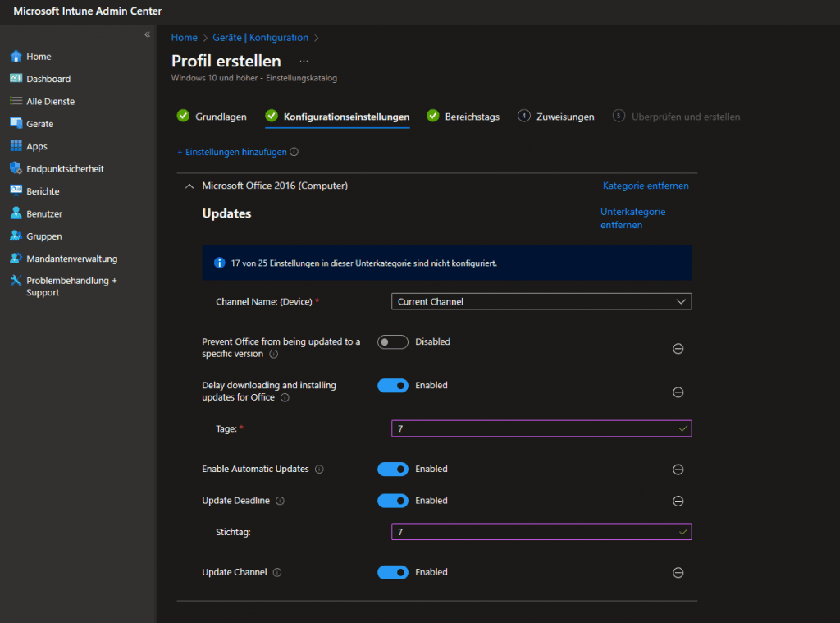The width and height of the screenshot is (840, 623).
Task: Toggle Prevent Office from being updated switch
Action: click(x=393, y=342)
